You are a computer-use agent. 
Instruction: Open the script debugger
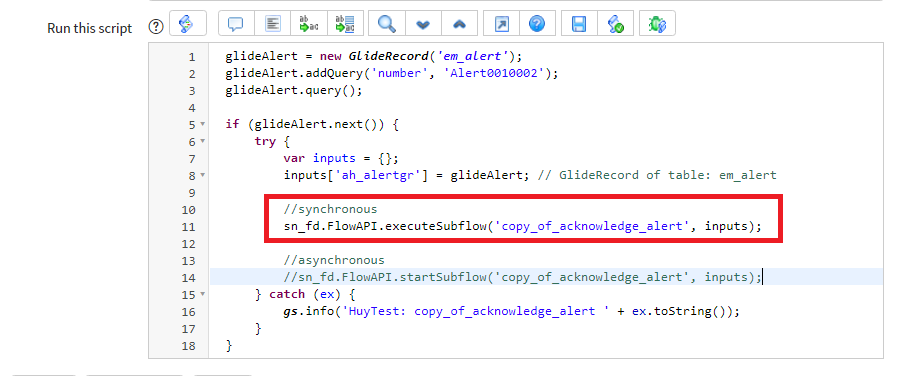(x=657, y=24)
